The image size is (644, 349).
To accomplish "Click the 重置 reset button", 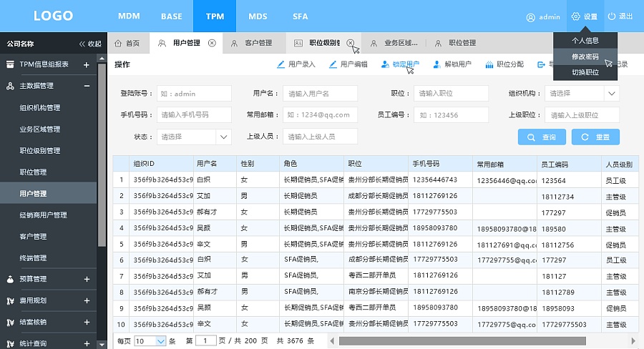I will pyautogui.click(x=595, y=137).
